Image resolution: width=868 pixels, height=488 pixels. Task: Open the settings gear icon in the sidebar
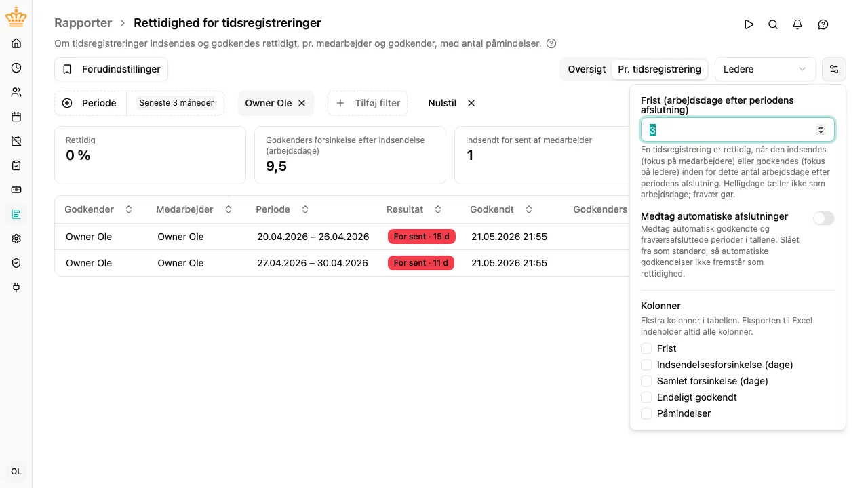16,239
